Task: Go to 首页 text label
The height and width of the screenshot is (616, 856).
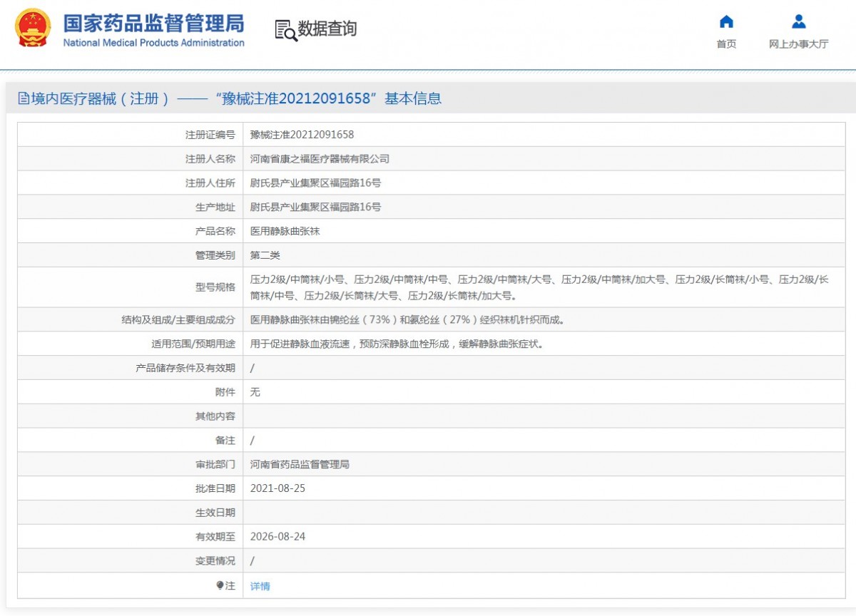Action: (726, 44)
